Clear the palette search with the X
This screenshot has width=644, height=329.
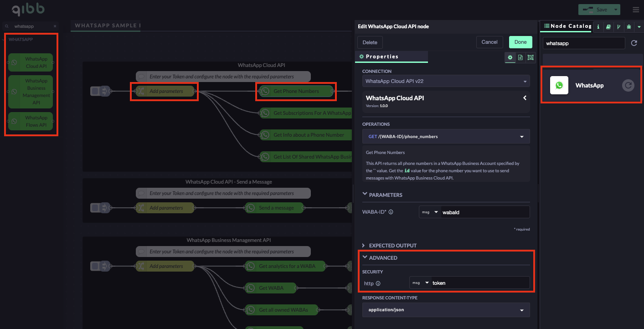(x=55, y=26)
